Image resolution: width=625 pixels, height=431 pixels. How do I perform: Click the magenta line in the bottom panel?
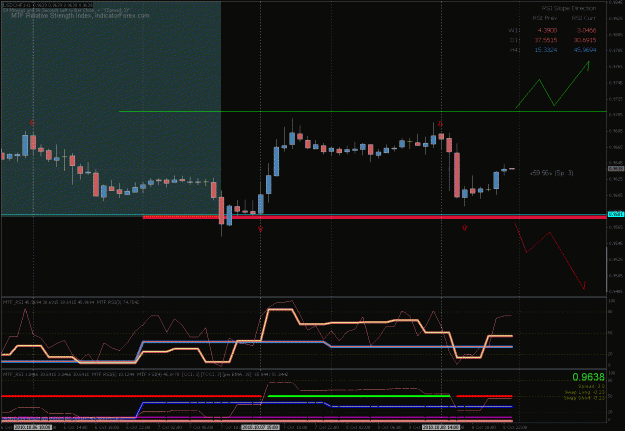pyautogui.click(x=279, y=417)
